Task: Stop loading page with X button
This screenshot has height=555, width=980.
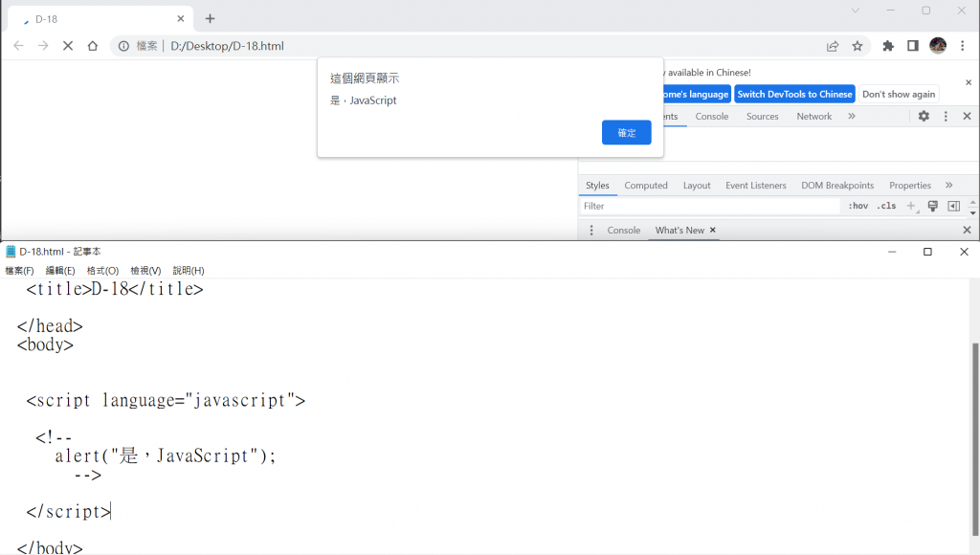Action: (68, 46)
